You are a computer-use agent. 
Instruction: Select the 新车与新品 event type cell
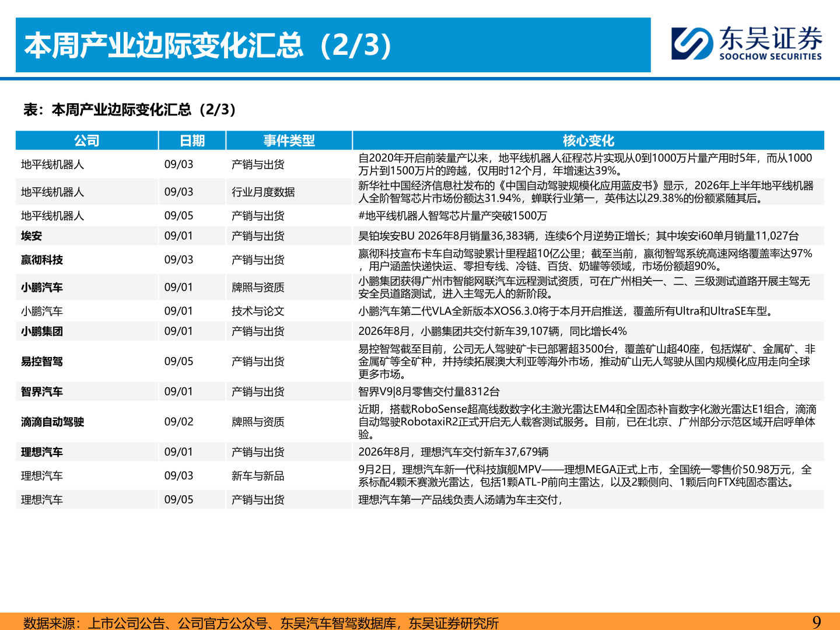pyautogui.click(x=258, y=476)
